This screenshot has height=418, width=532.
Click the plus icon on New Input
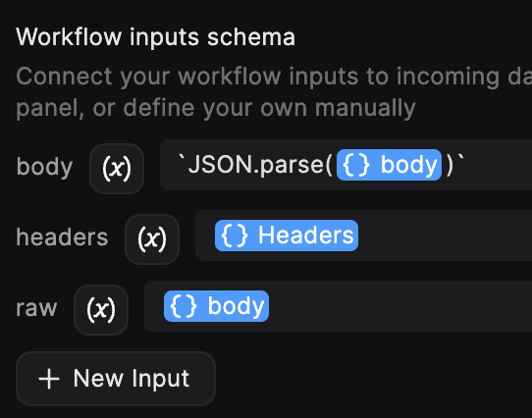[x=49, y=379]
